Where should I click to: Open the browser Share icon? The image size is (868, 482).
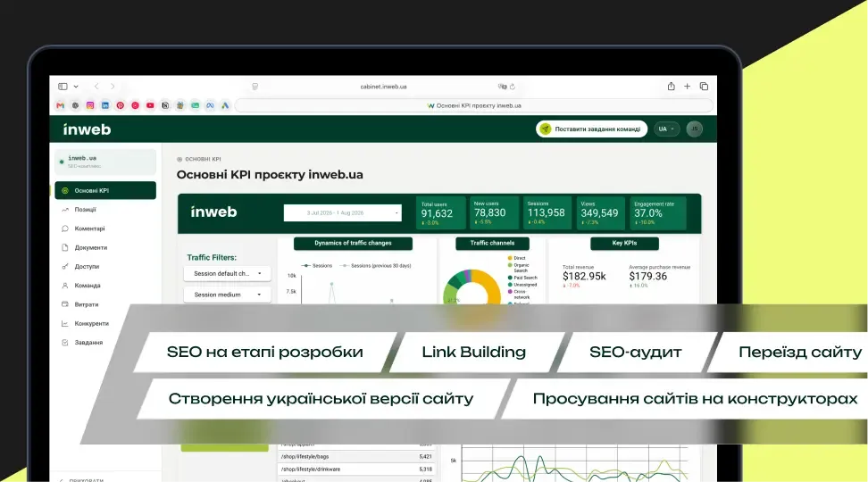[x=671, y=86]
